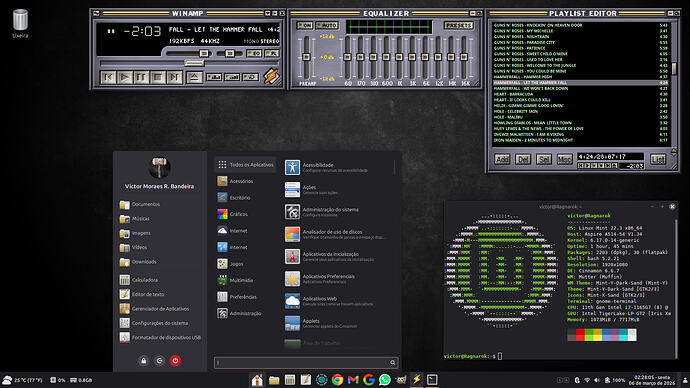Skip to next track in Winamp
690x388 pixels.
tap(174, 77)
